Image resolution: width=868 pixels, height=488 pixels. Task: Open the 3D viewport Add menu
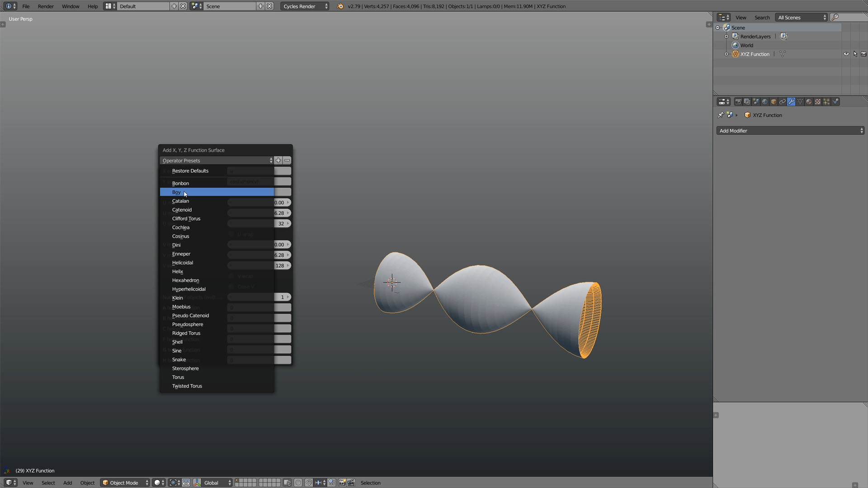click(x=67, y=483)
